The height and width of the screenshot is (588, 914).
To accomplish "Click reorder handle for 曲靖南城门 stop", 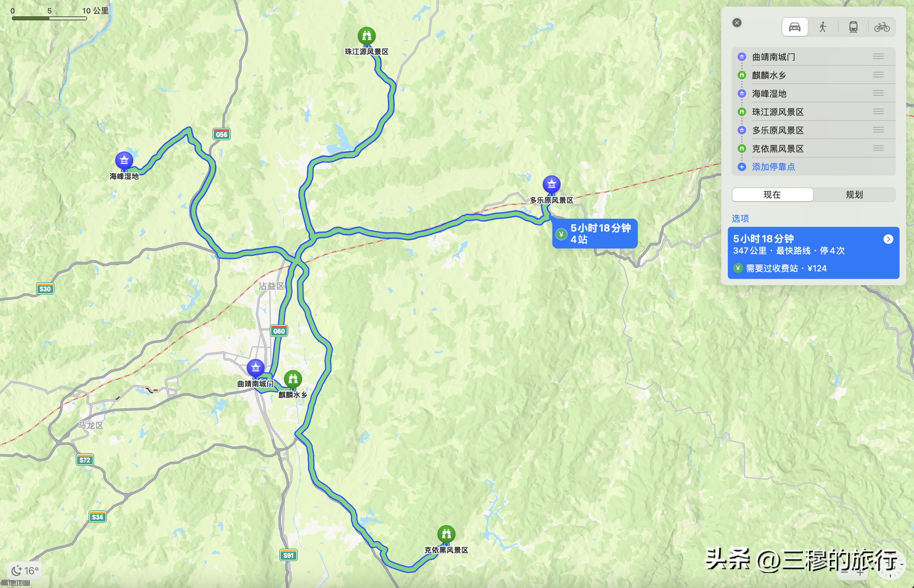I will click(x=878, y=56).
